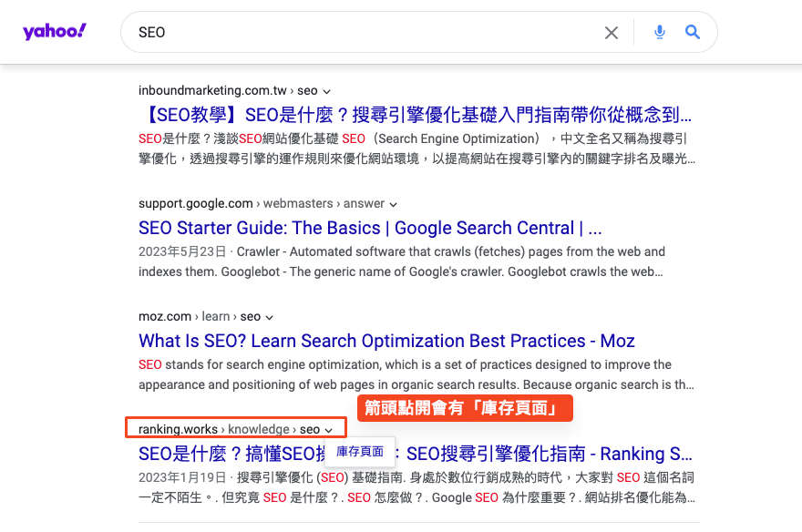
Task: Open the 【SEO教學】SEO是什麼 result title
Action: click(x=415, y=116)
